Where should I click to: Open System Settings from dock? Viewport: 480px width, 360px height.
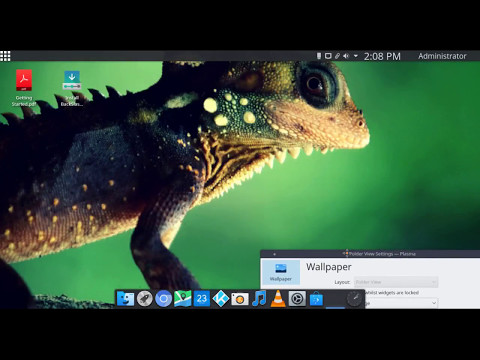[x=297, y=299]
